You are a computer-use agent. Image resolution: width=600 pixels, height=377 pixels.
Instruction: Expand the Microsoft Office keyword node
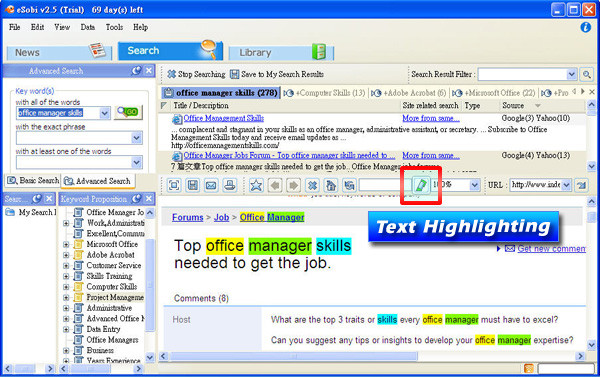pyautogui.click(x=66, y=244)
